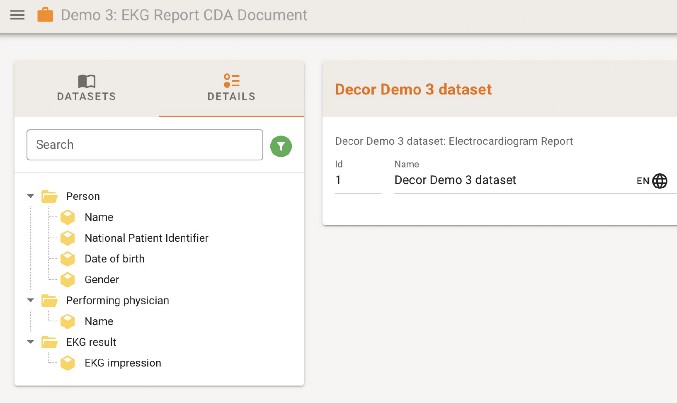Viewport: 677px width, 403px height.
Task: Click the globe language icon
Action: tap(659, 181)
